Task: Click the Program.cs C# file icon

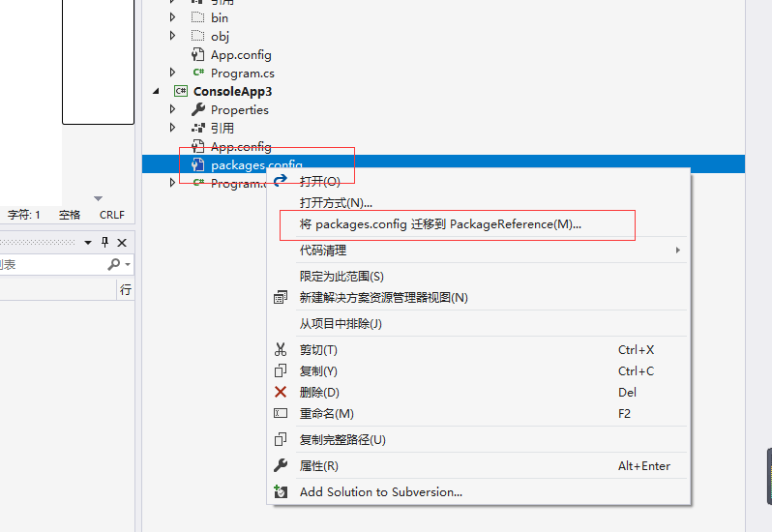Action: pyautogui.click(x=198, y=73)
